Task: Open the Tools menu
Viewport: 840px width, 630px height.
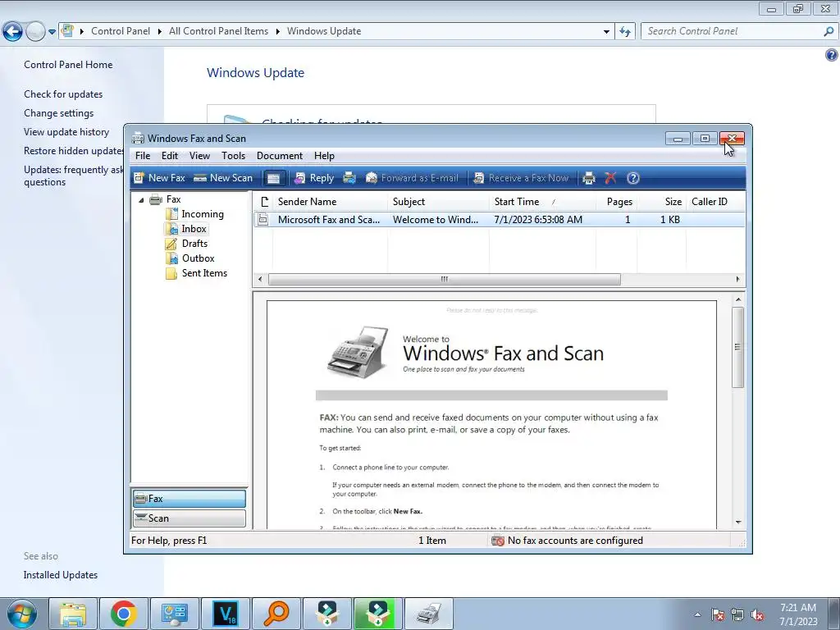Action: click(234, 156)
